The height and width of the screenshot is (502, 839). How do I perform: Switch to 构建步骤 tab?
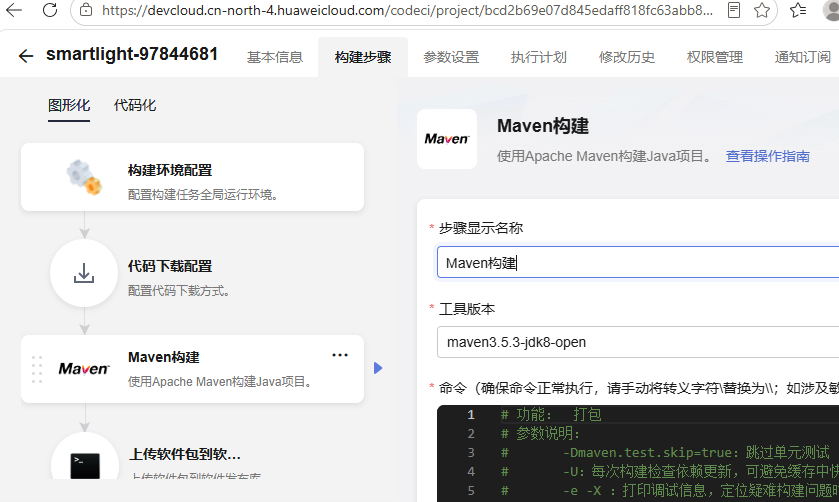[363, 57]
